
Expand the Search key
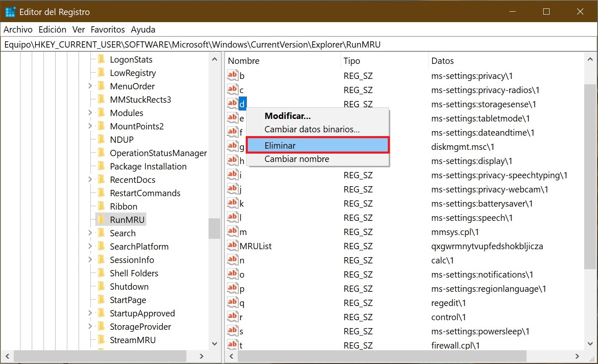[x=90, y=233]
